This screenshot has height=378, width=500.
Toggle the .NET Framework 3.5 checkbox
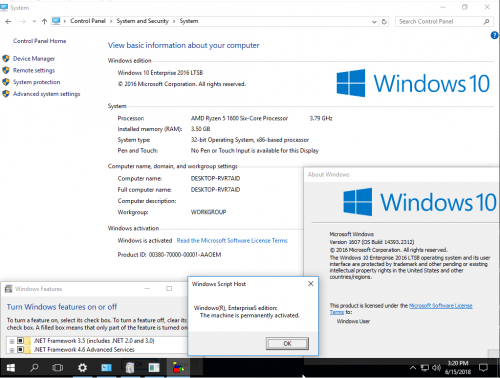[x=20, y=341]
